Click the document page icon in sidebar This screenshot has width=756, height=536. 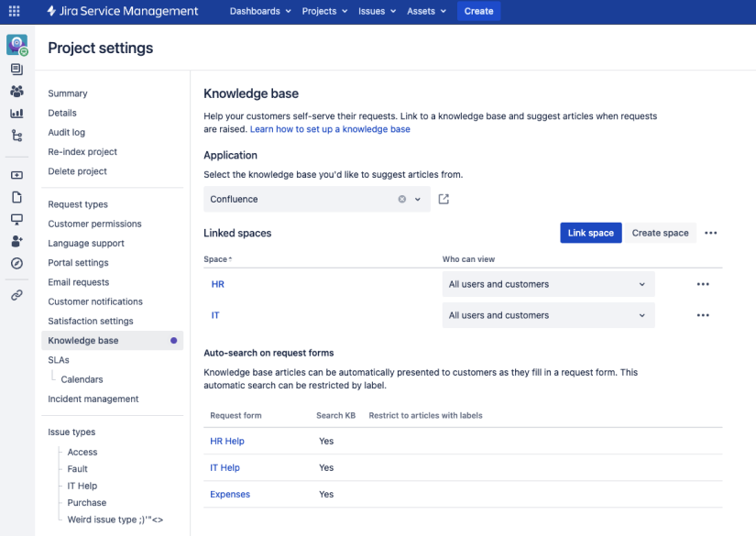(x=16, y=197)
